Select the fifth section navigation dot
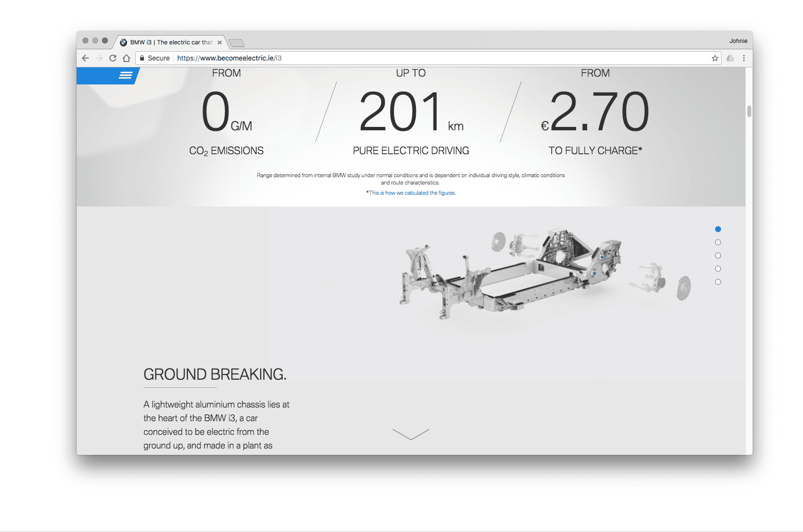 click(718, 282)
